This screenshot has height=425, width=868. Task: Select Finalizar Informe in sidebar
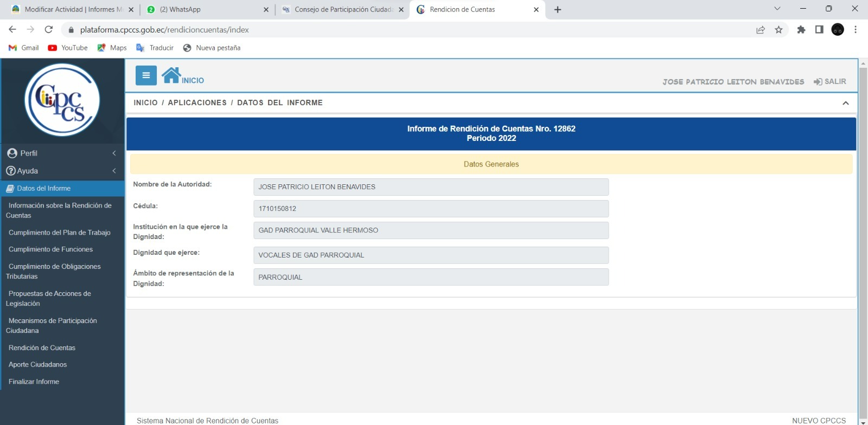pos(34,382)
